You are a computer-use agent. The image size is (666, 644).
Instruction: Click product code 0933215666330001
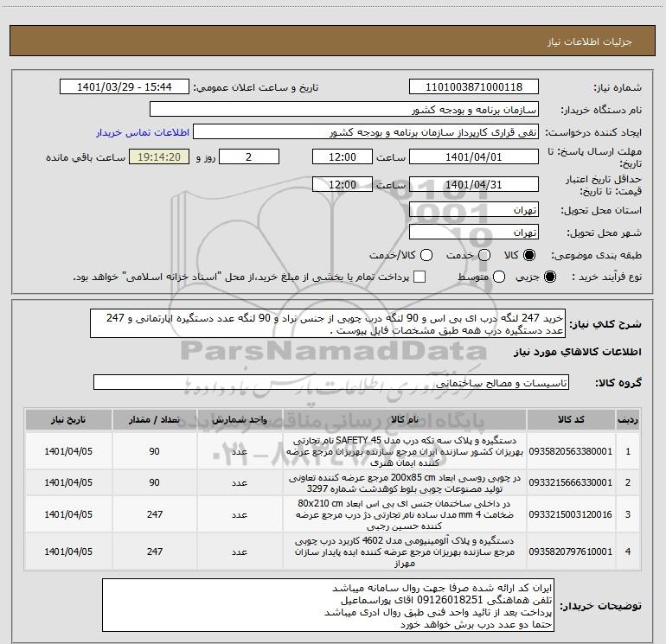click(x=571, y=482)
